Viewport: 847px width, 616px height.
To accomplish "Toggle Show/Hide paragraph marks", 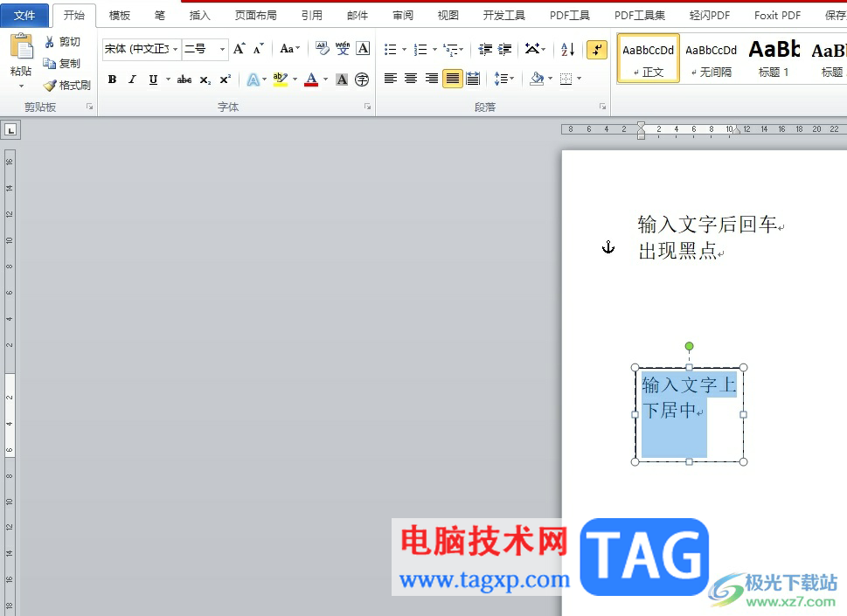I will [x=596, y=50].
